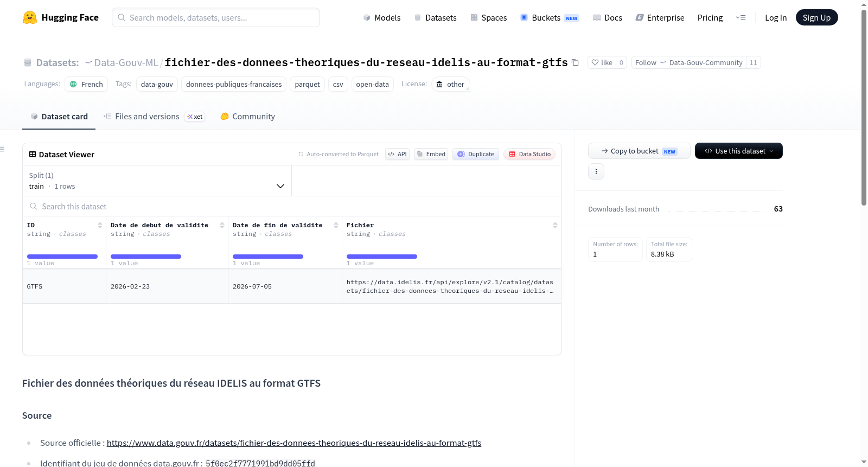
Task: Click the follower count 11
Action: click(x=753, y=62)
